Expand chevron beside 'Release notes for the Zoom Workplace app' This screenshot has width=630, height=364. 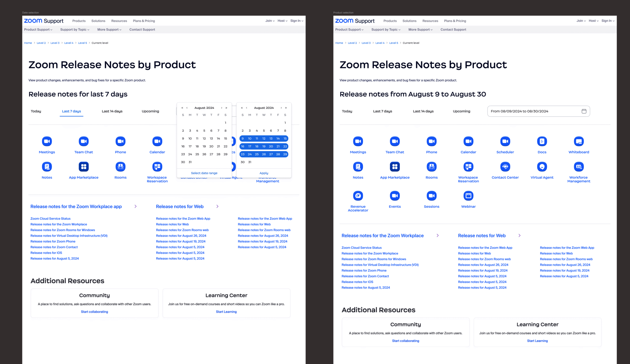tap(136, 206)
